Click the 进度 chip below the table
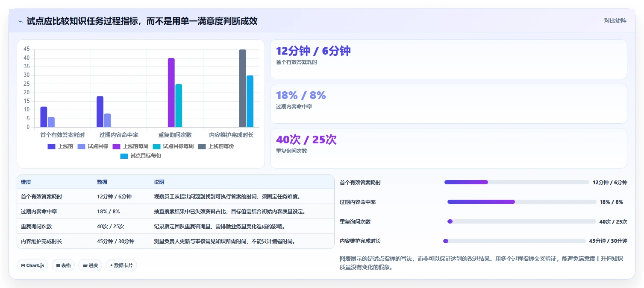This screenshot has width=644, height=288. (90, 265)
